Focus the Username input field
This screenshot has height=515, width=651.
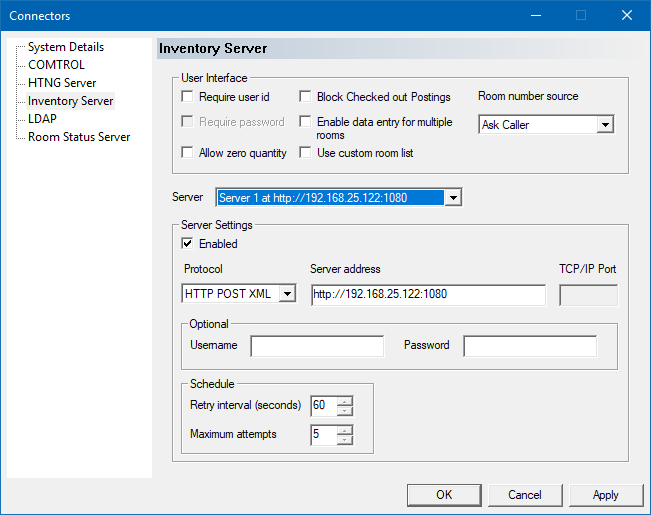coord(317,346)
